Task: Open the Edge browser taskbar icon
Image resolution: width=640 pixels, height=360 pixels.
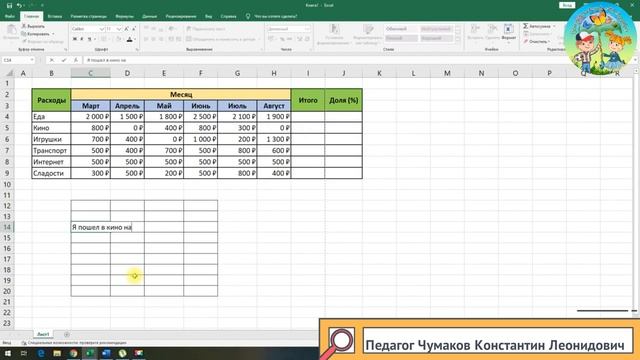Action: pos(41,353)
